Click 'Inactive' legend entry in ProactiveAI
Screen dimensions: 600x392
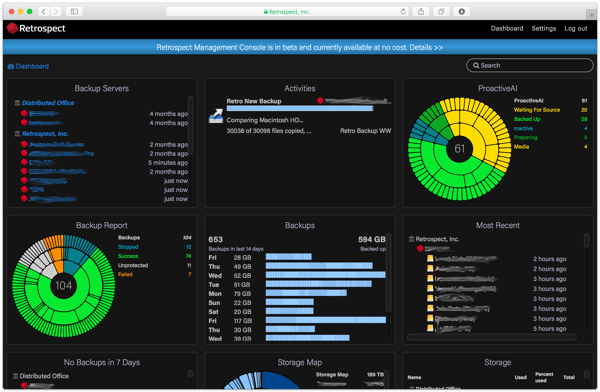tap(523, 128)
